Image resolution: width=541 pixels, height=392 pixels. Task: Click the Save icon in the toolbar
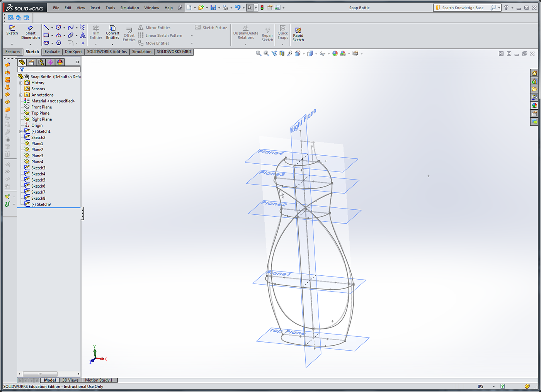click(213, 8)
